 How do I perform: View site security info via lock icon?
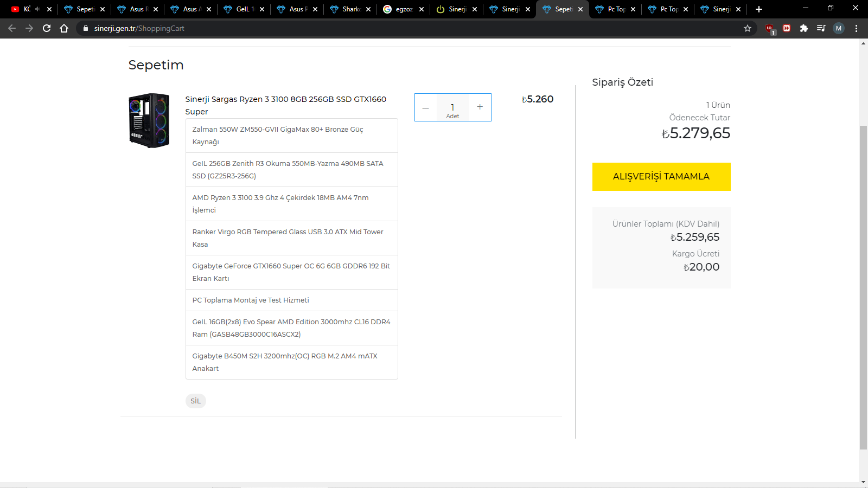click(x=85, y=28)
